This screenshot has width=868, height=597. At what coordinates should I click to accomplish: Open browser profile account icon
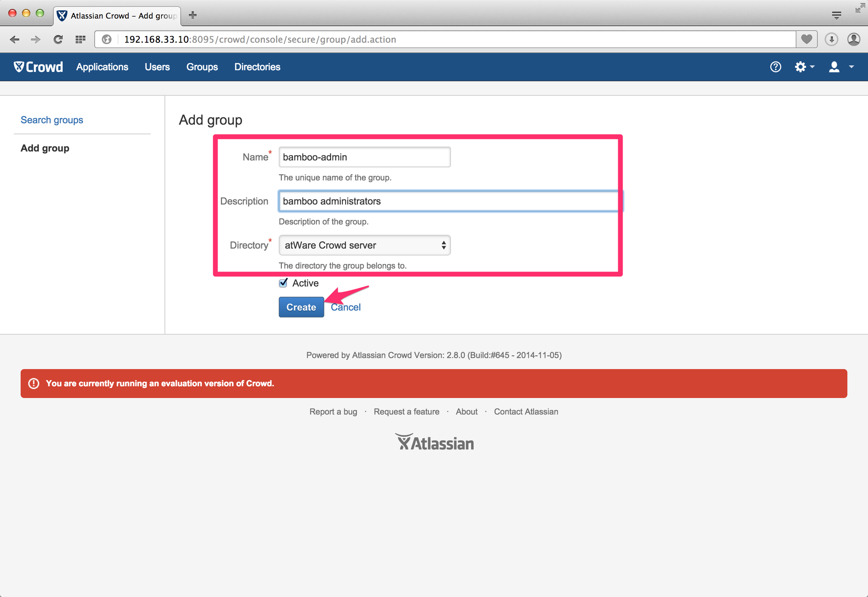[854, 39]
